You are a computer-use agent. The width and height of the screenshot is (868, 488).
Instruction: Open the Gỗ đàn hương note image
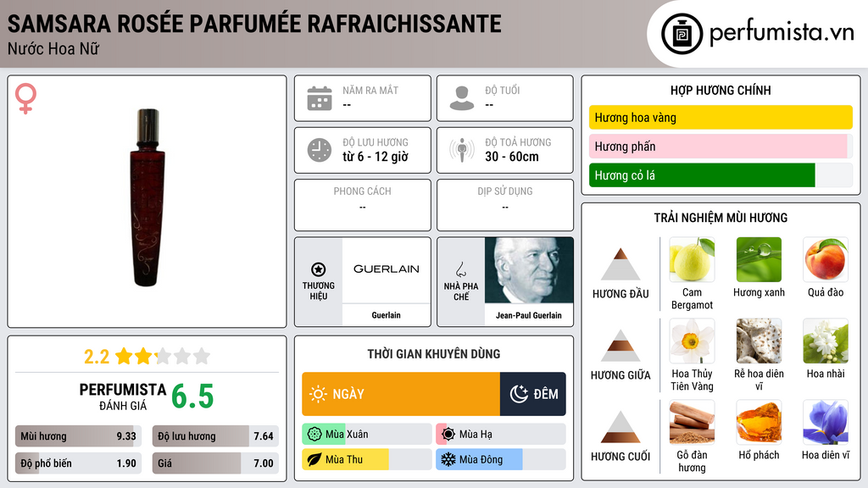point(692,423)
